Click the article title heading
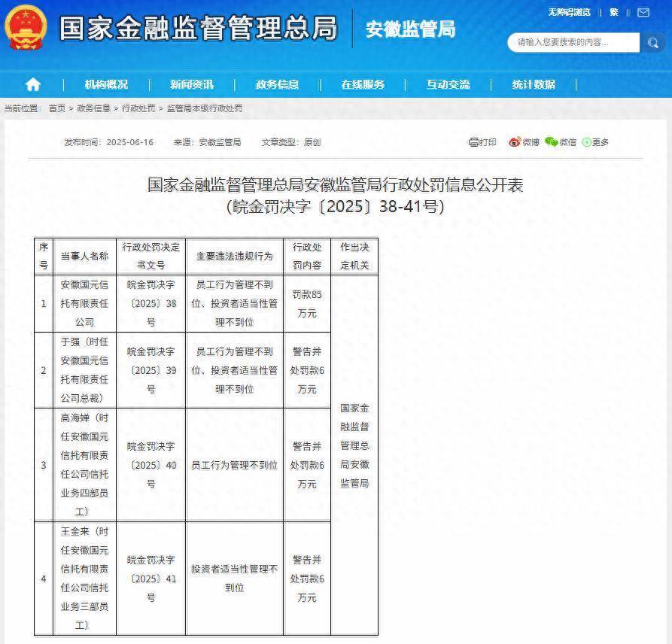 [335, 196]
